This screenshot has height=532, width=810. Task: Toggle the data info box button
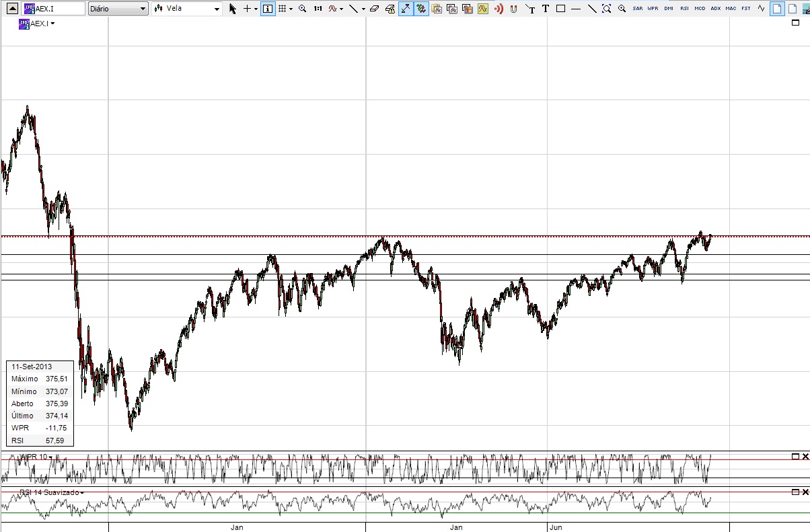pos(268,9)
